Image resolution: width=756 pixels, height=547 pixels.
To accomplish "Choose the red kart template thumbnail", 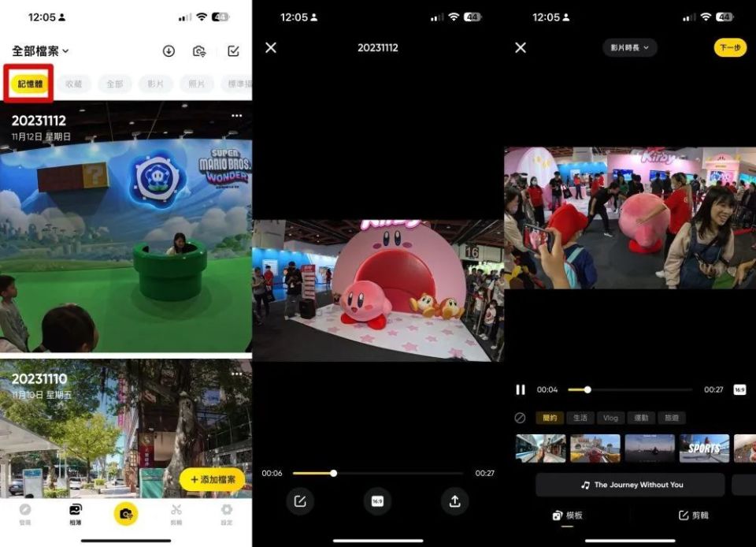I will coord(595,448).
